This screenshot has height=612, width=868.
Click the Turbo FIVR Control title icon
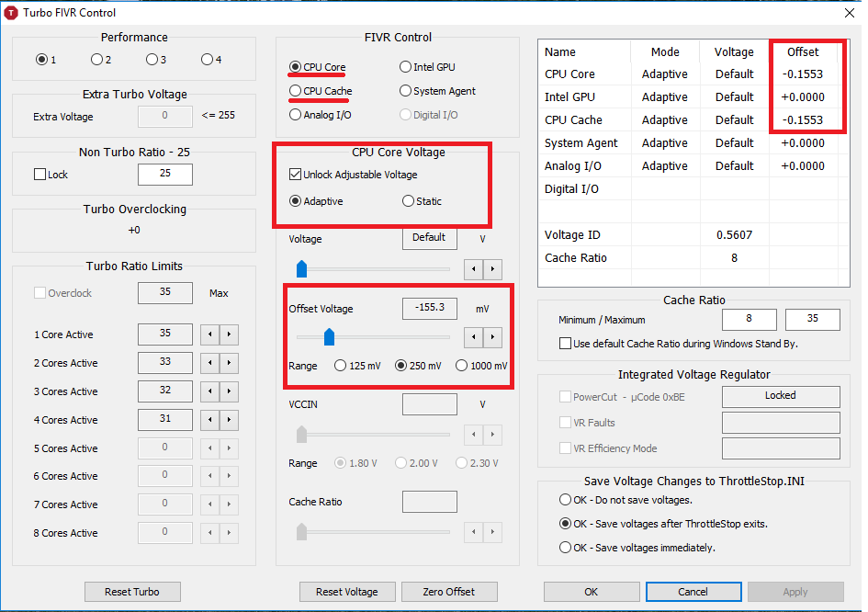click(x=11, y=13)
